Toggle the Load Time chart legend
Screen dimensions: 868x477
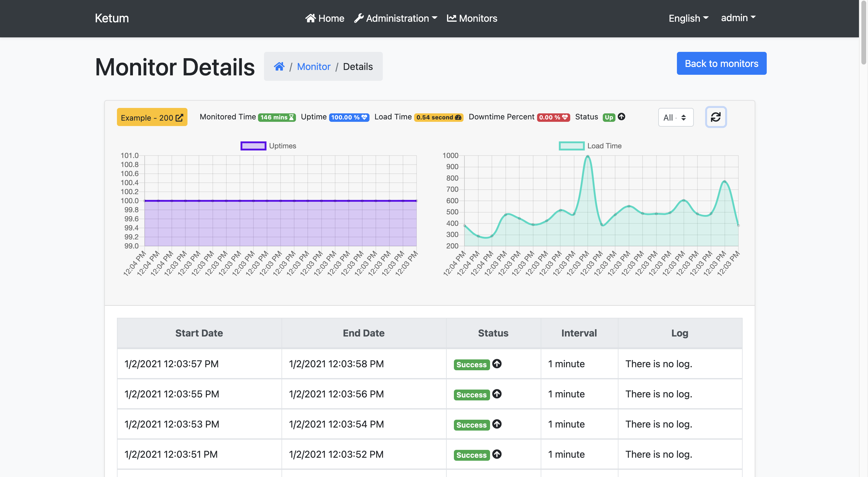pos(590,146)
